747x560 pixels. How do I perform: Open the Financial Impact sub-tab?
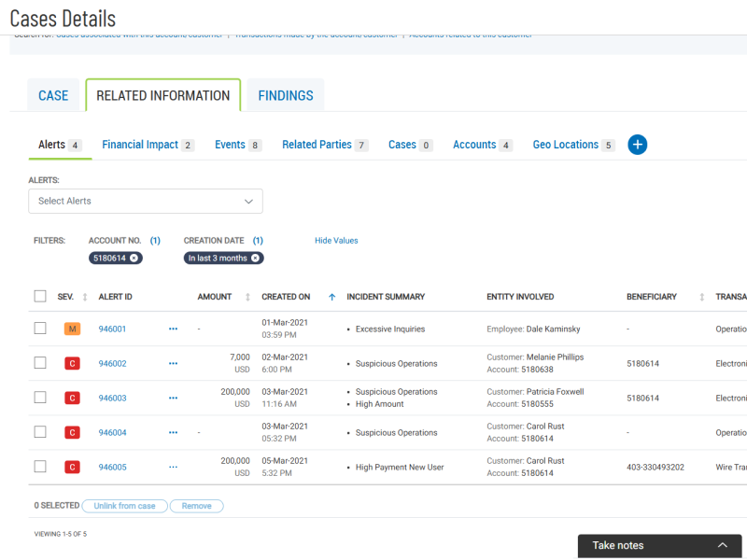(140, 145)
